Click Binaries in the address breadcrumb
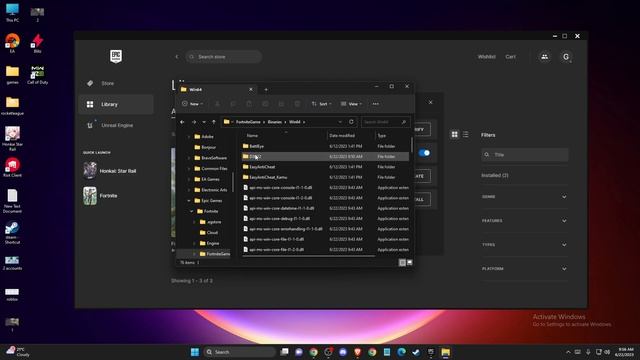Image resolution: width=640 pixels, height=360 pixels. (x=275, y=122)
